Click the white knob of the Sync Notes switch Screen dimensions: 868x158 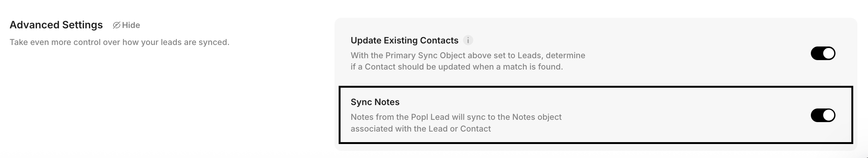pyautogui.click(x=828, y=115)
